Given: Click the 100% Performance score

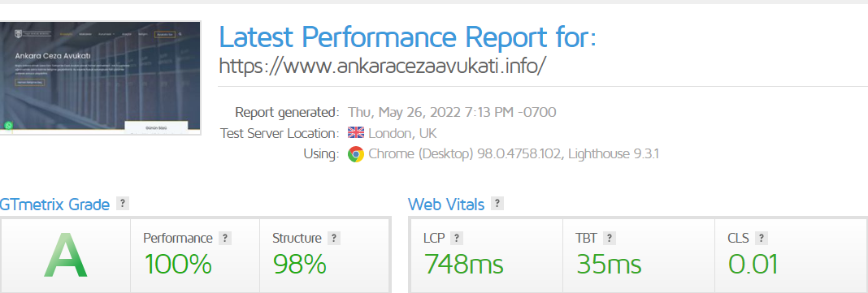Looking at the screenshot, I should coord(178,265).
